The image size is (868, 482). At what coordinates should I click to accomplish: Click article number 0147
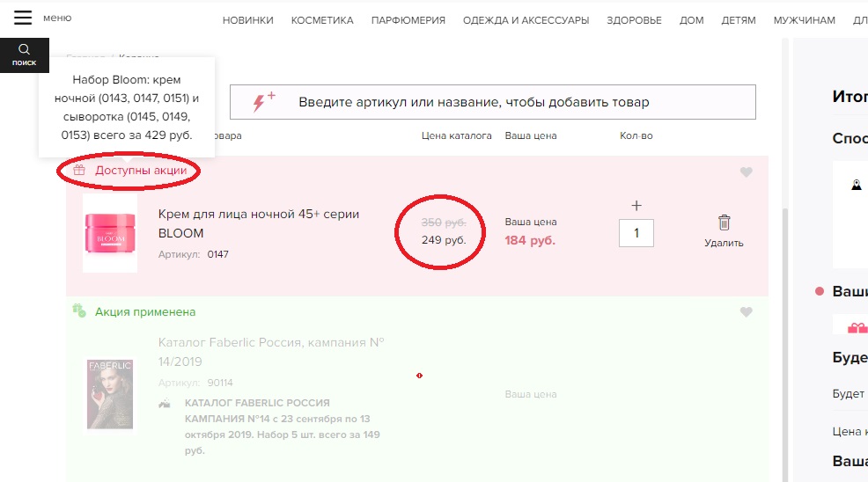218,254
